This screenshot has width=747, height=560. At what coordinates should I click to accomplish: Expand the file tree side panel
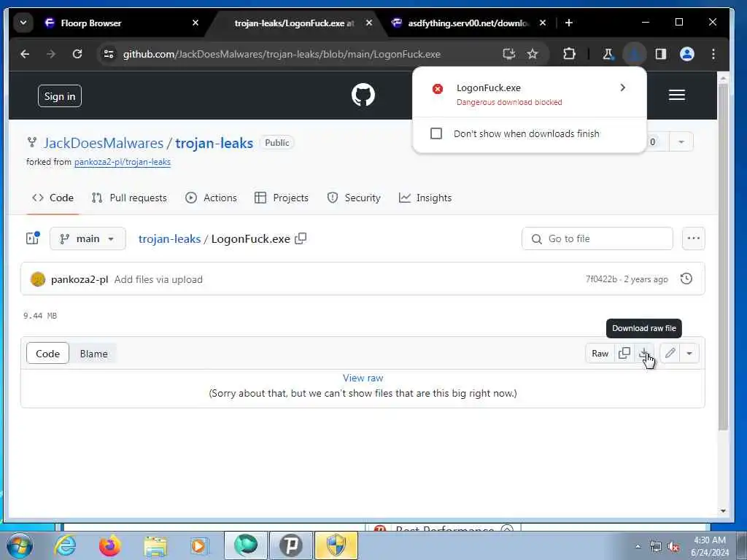pos(32,238)
